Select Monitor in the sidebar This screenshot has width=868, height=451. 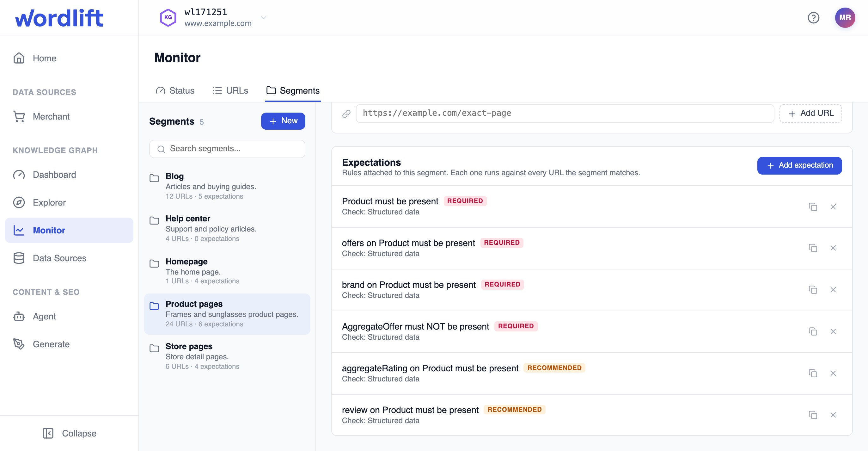[69, 230]
